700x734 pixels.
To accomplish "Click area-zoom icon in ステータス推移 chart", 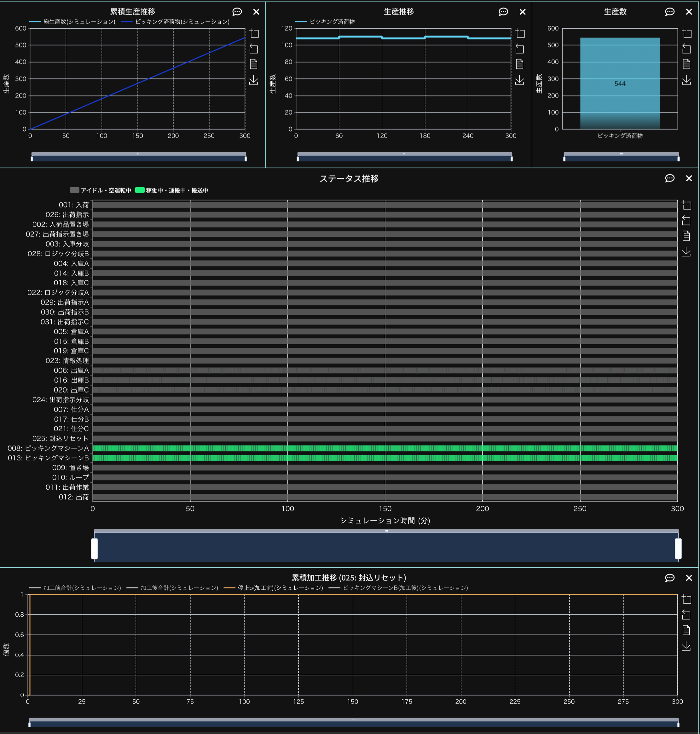I will click(686, 205).
